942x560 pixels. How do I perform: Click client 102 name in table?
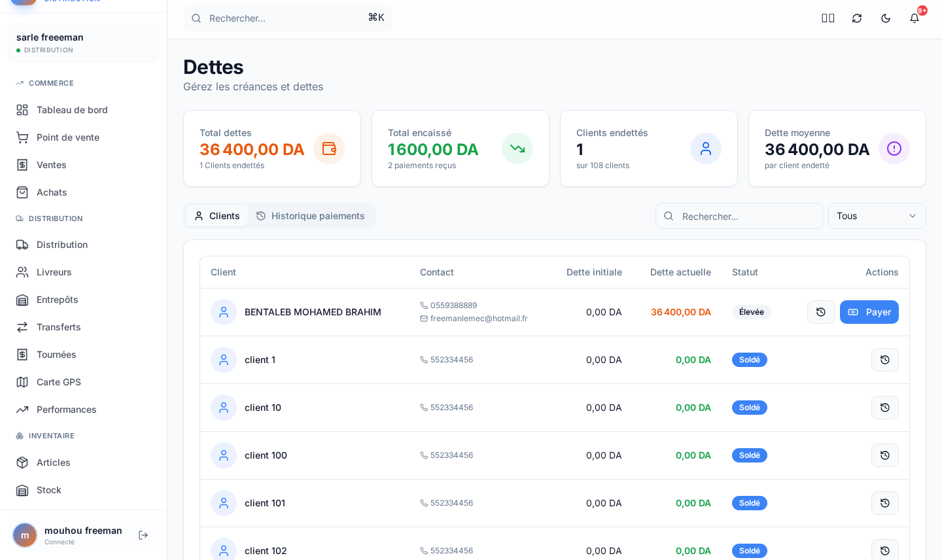pos(266,551)
